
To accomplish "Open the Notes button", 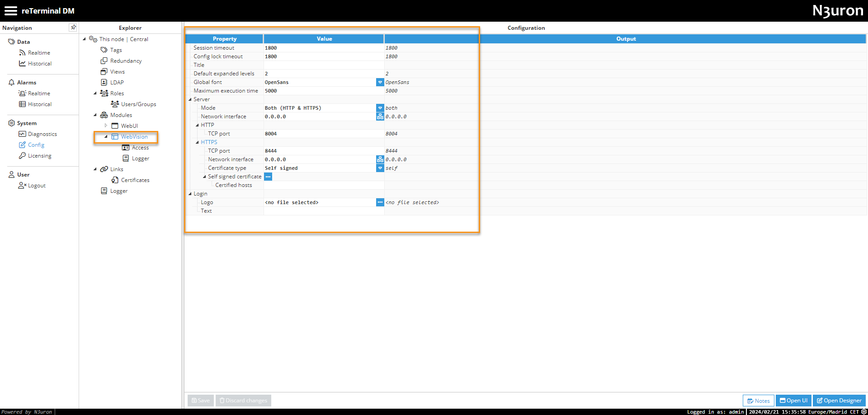I will click(x=758, y=401).
